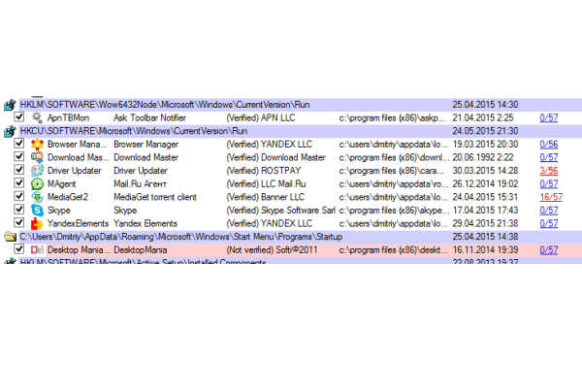The width and height of the screenshot is (582, 392).
Task: Click 'MediaGet torrent client' description
Action: click(155, 197)
